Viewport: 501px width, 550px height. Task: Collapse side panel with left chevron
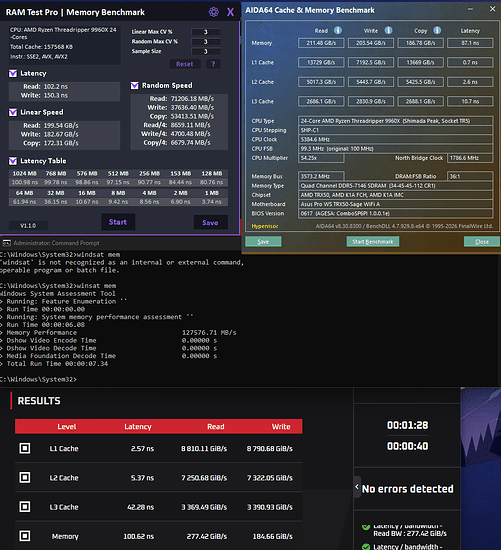pyautogui.click(x=357, y=487)
